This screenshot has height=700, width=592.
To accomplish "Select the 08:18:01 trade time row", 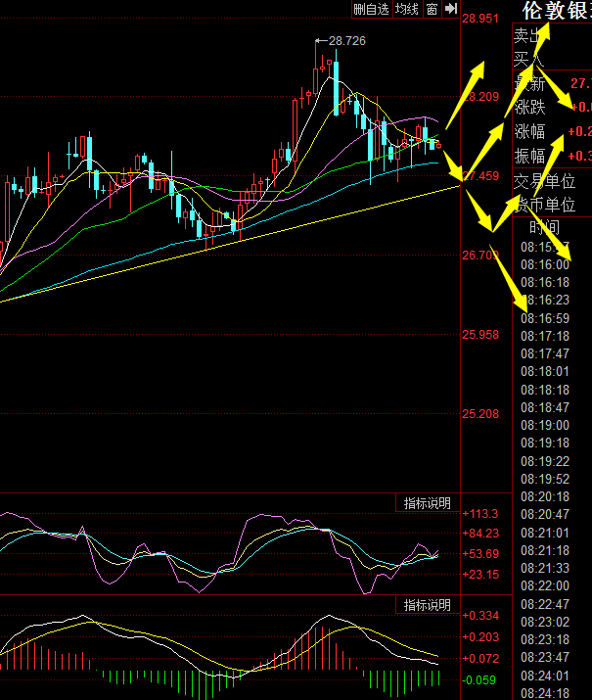I will [x=545, y=371].
